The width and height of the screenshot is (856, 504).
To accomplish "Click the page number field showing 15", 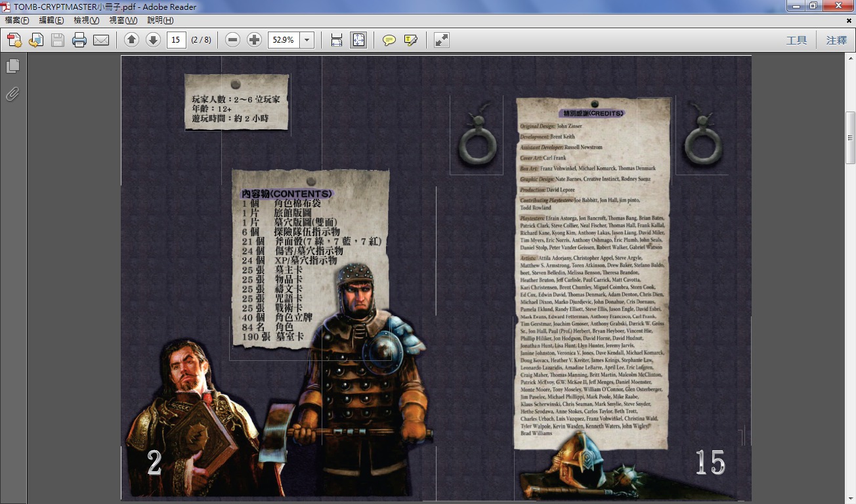I will coord(177,40).
